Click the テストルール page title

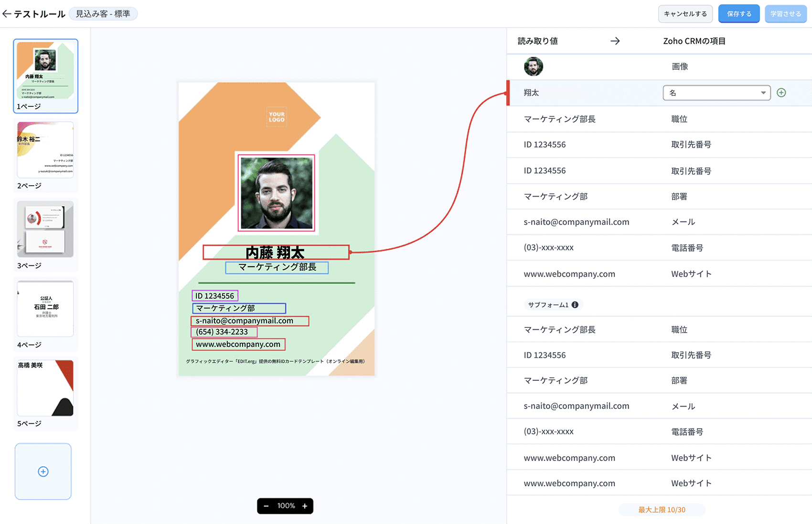point(39,14)
